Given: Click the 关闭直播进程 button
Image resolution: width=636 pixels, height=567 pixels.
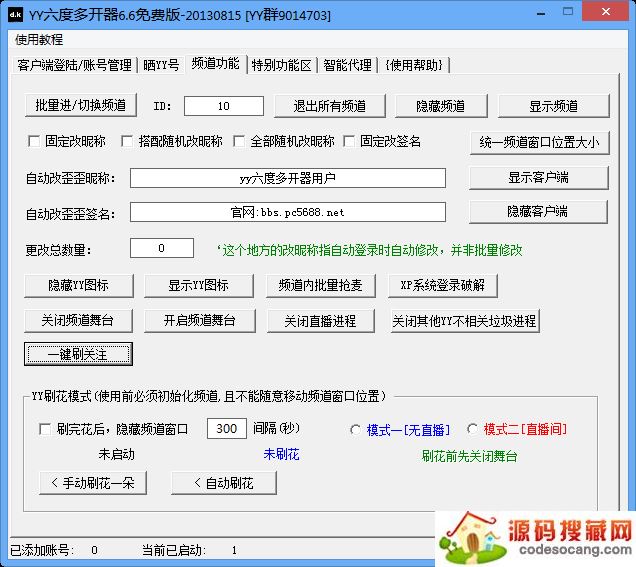Looking at the screenshot, I should (x=320, y=321).
